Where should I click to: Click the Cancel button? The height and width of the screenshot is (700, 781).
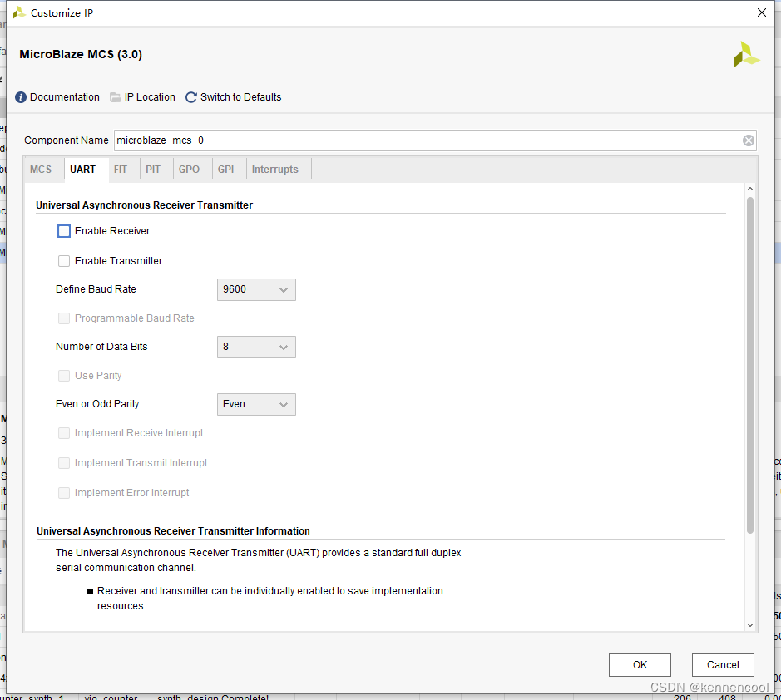723,665
